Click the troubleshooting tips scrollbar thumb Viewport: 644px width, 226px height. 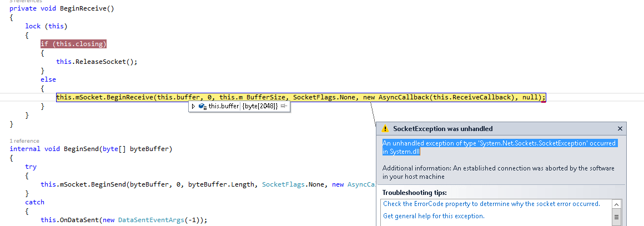[616, 217]
